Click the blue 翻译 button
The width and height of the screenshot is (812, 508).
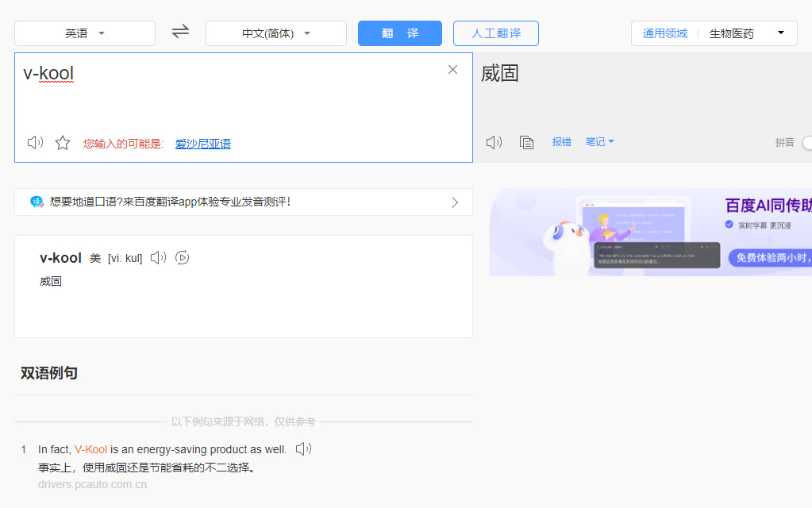point(400,33)
